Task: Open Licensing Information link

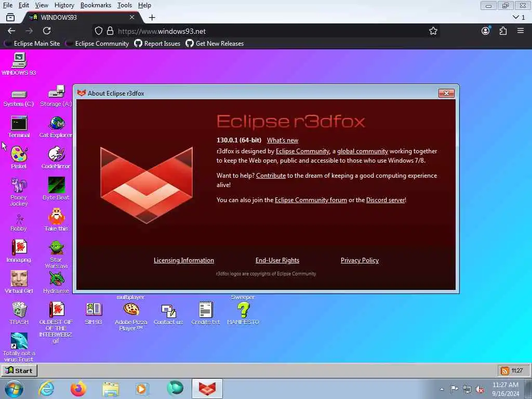Action: pyautogui.click(x=183, y=260)
